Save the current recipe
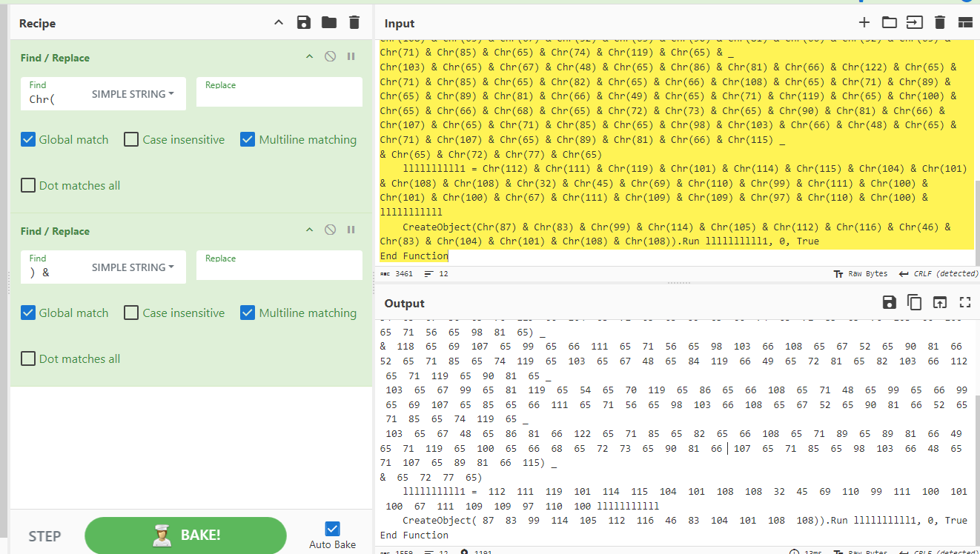The height and width of the screenshot is (554, 980). [x=303, y=23]
